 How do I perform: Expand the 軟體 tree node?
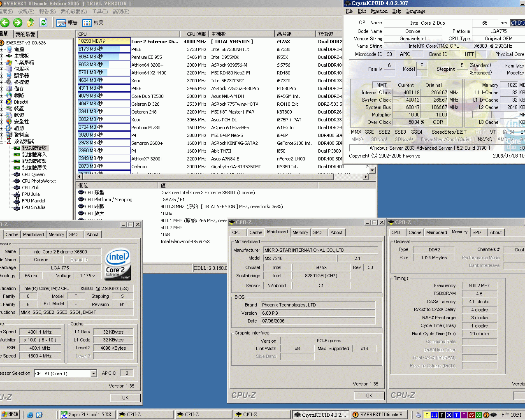(2, 115)
